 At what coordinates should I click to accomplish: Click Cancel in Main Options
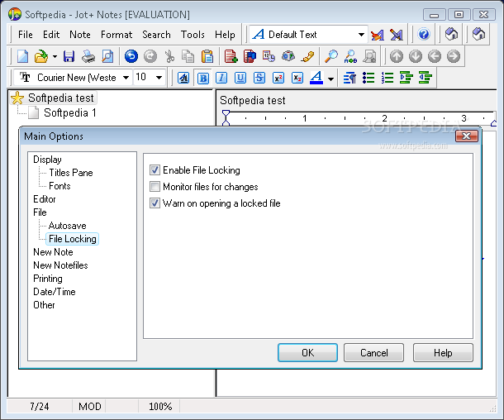[373, 353]
